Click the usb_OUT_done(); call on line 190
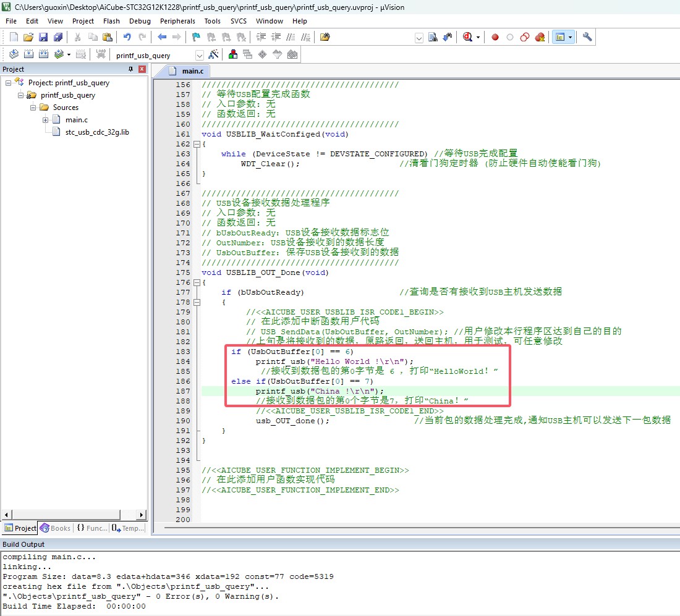The width and height of the screenshot is (680, 616). (292, 421)
